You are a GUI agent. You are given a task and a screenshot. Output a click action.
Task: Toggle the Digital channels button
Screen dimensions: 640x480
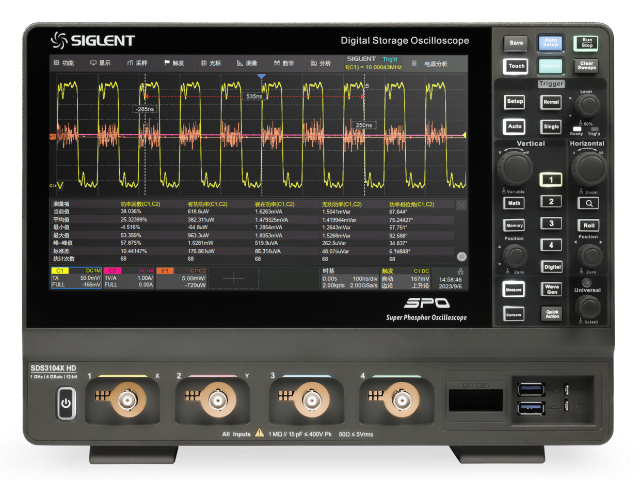(552, 267)
